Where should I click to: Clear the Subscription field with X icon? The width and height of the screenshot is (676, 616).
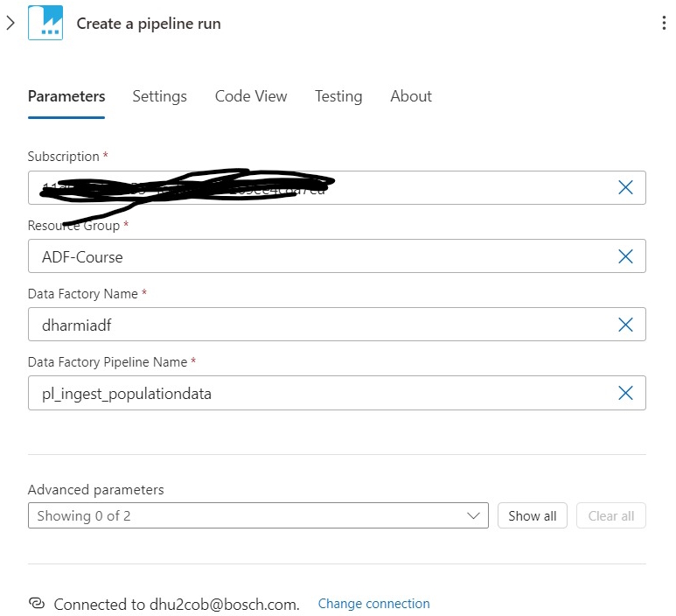pos(625,187)
